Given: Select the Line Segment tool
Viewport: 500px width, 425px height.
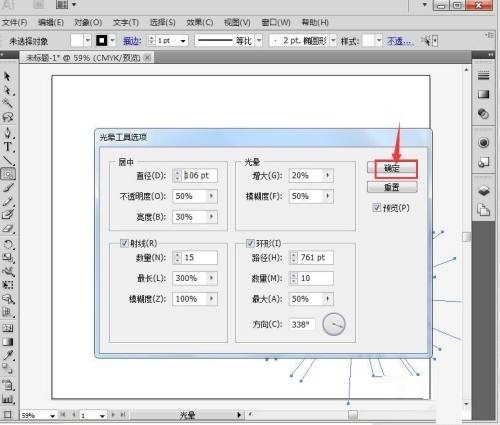Looking at the screenshot, I should coord(7,161).
